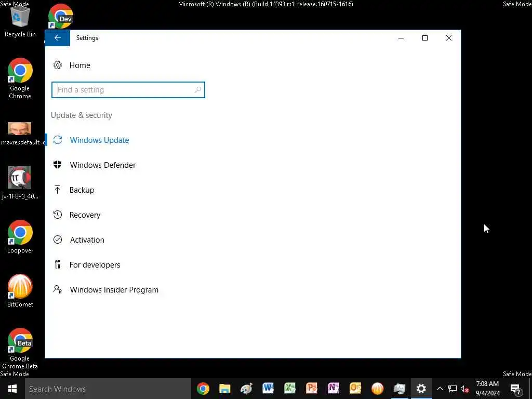Open BitComet from the taskbar
Image resolution: width=532 pixels, height=399 pixels.
pos(377,389)
